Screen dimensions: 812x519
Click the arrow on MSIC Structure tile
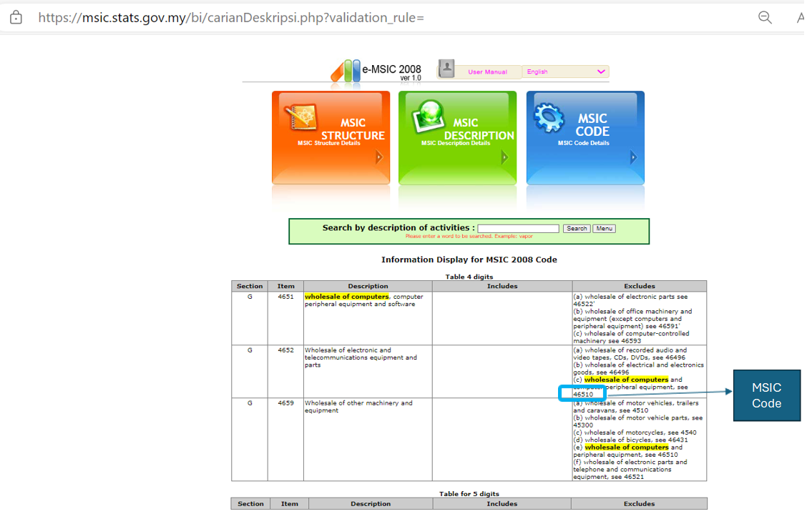[379, 157]
